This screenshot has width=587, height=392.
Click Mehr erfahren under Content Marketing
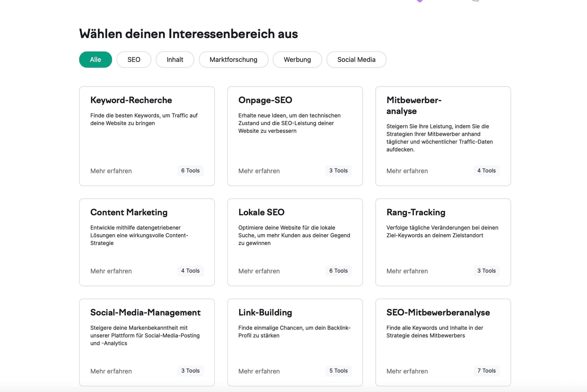(111, 271)
